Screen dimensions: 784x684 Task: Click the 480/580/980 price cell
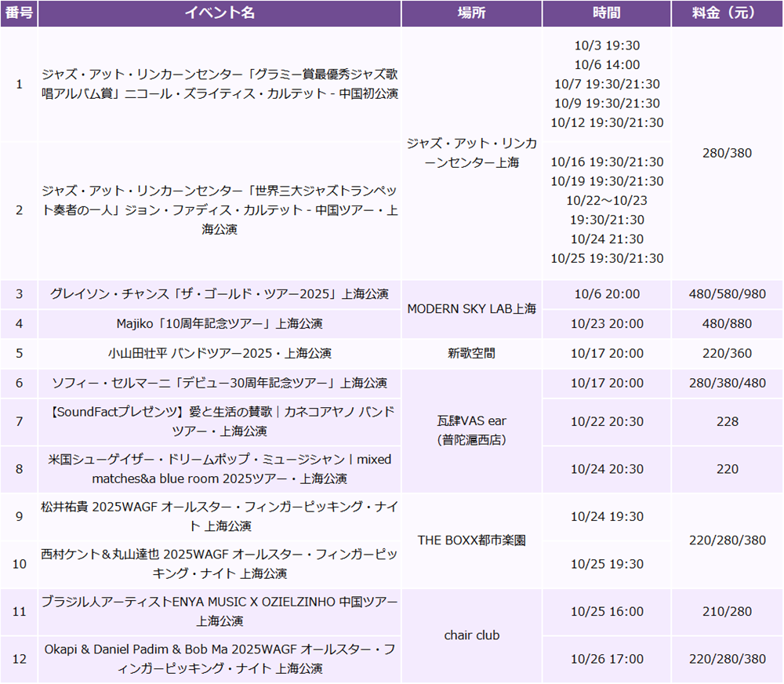pos(726,294)
